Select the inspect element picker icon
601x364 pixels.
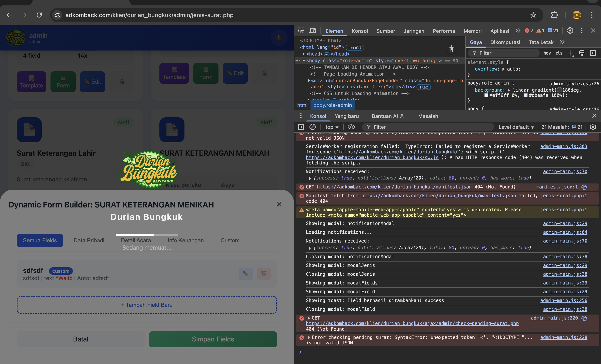301,31
